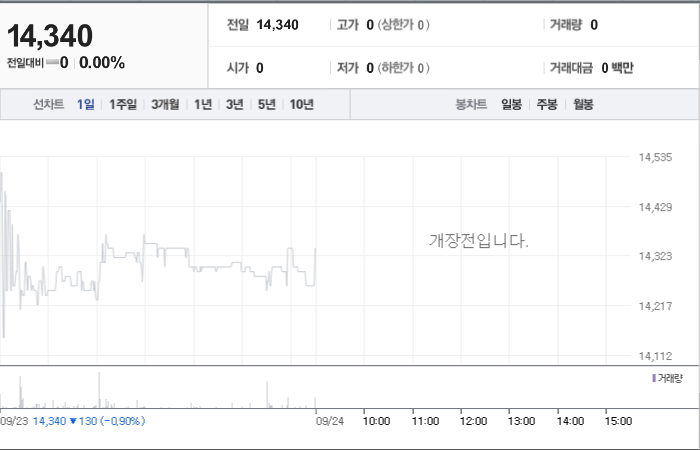Select the 12:00 time axis label
This screenshot has height=450, width=700.
tap(473, 421)
